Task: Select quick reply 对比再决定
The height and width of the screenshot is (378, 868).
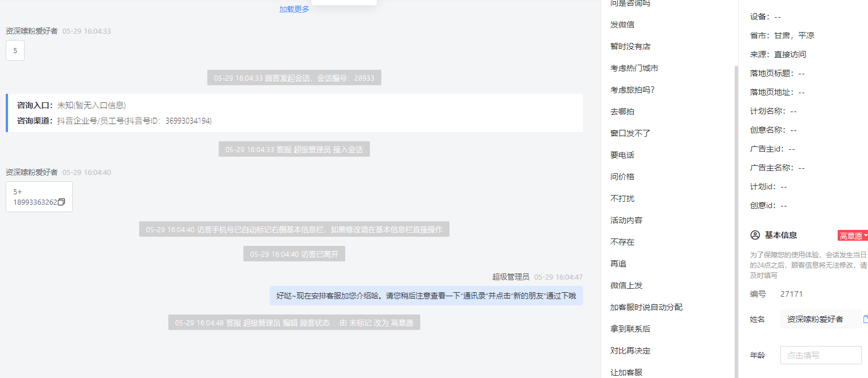Action: click(630, 351)
